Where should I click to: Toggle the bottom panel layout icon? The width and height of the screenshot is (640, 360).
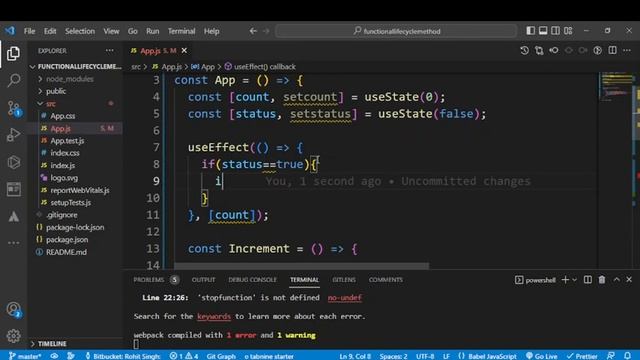pyautogui.click(x=543, y=31)
